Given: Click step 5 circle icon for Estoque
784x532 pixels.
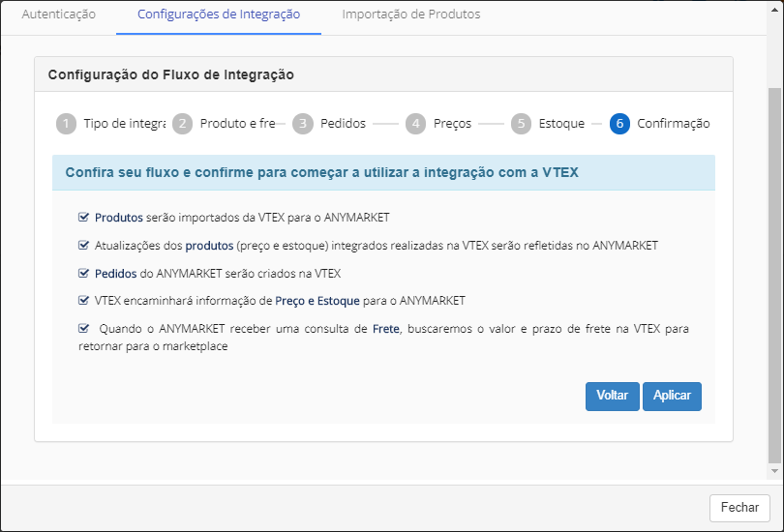Looking at the screenshot, I should pos(522,124).
